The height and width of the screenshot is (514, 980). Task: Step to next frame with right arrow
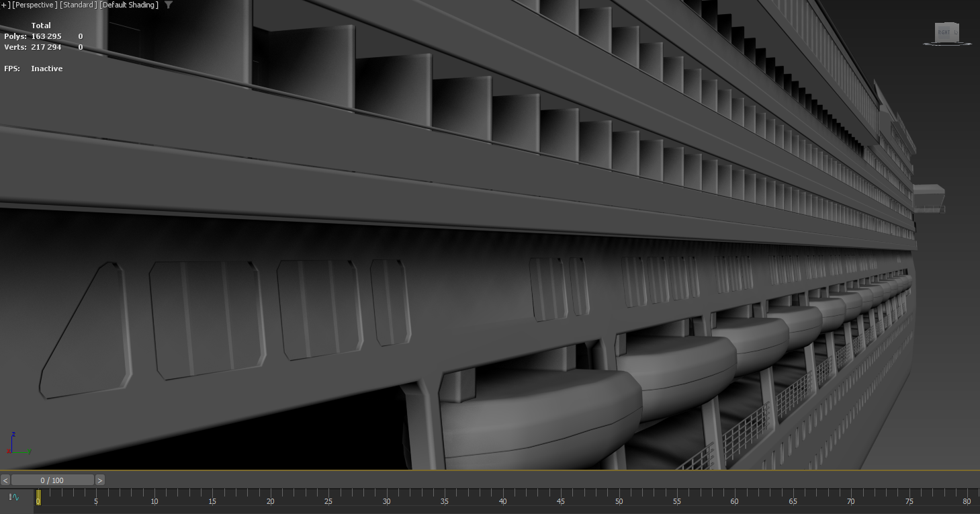click(100, 480)
